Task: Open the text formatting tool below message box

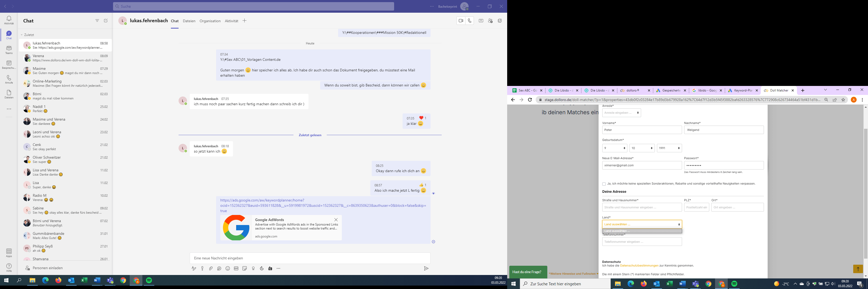Action: pos(194,268)
